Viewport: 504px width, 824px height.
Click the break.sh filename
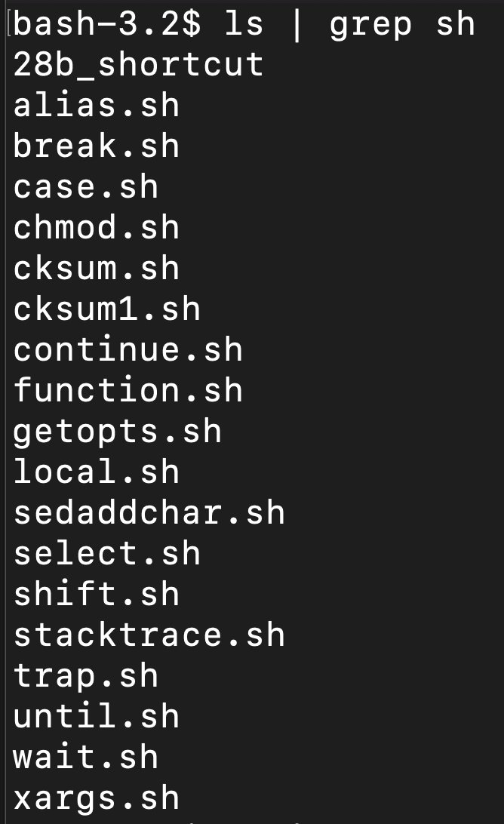point(96,146)
